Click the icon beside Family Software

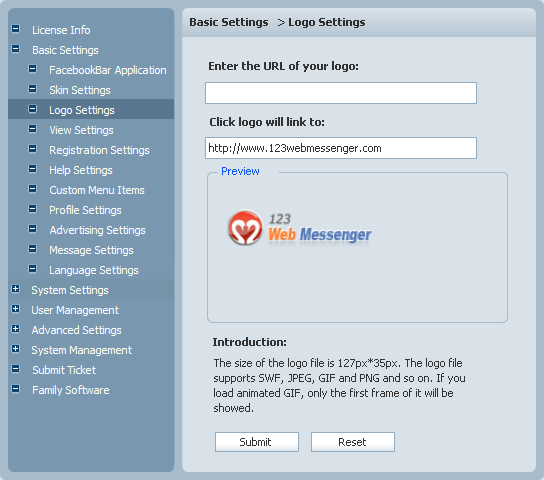[16, 389]
